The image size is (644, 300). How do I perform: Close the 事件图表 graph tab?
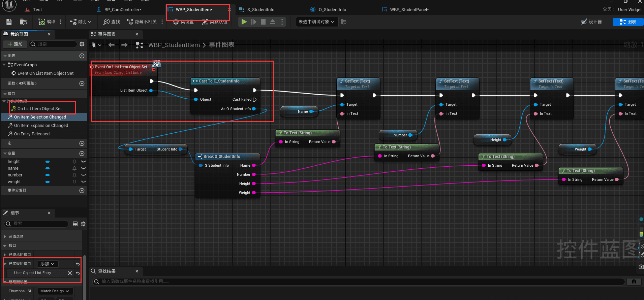[137, 34]
